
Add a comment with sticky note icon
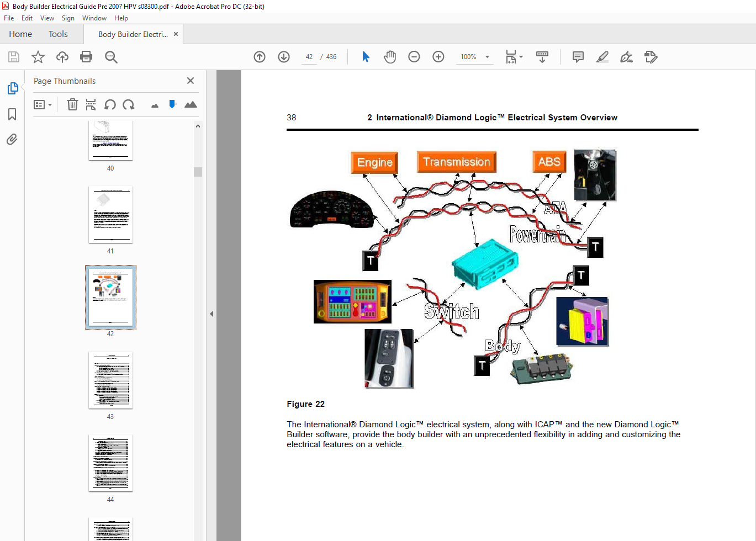click(x=578, y=57)
